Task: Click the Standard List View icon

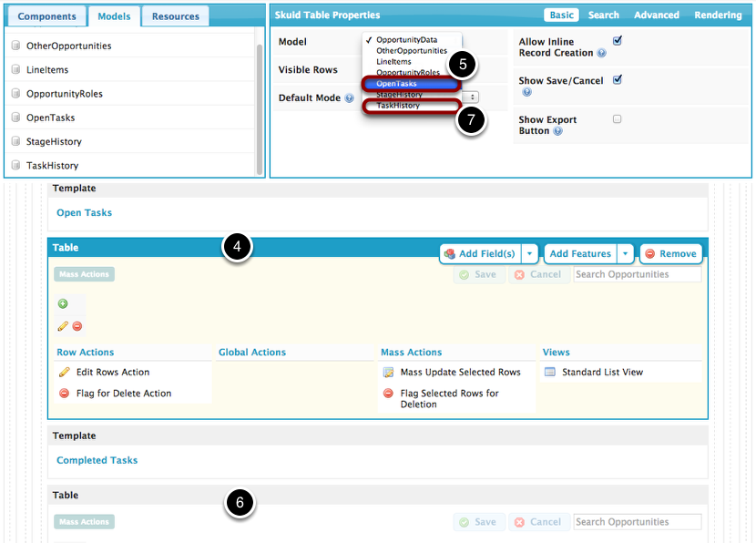Action: [x=550, y=373]
